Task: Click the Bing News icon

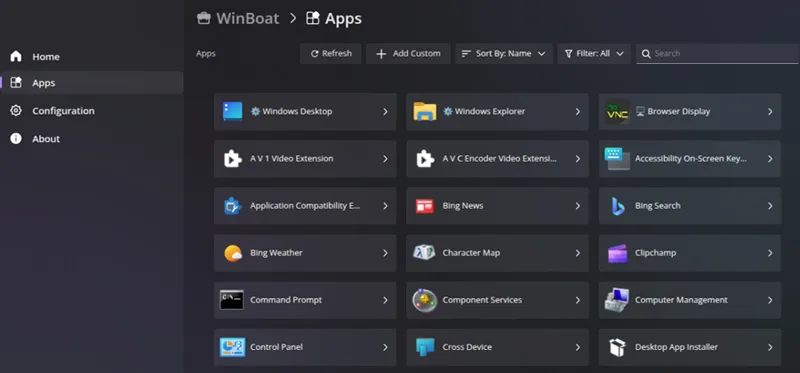Action: coord(424,206)
